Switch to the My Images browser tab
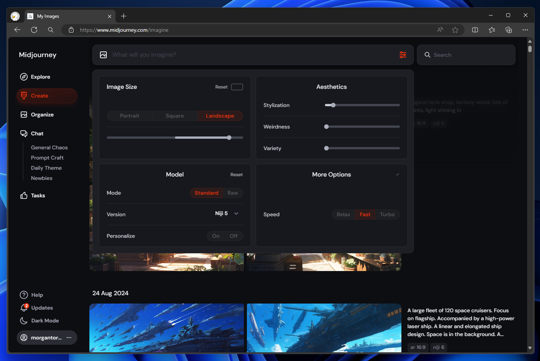540x361 pixels. point(70,16)
